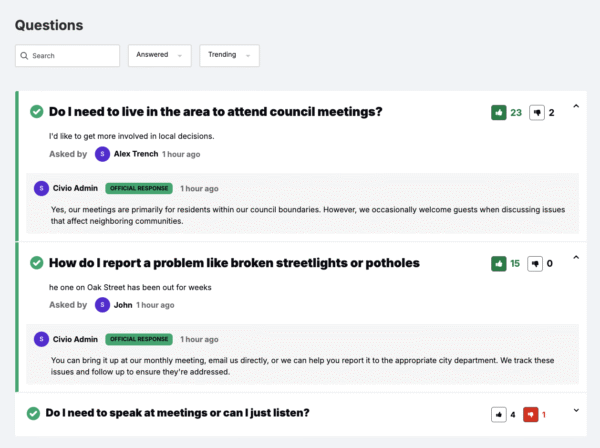Upvote the council meetings attendance question
600x448 pixels.
coord(498,113)
